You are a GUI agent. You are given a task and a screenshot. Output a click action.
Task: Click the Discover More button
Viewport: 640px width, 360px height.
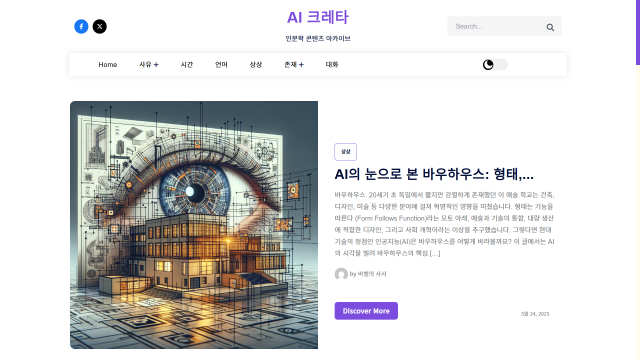[x=366, y=311]
